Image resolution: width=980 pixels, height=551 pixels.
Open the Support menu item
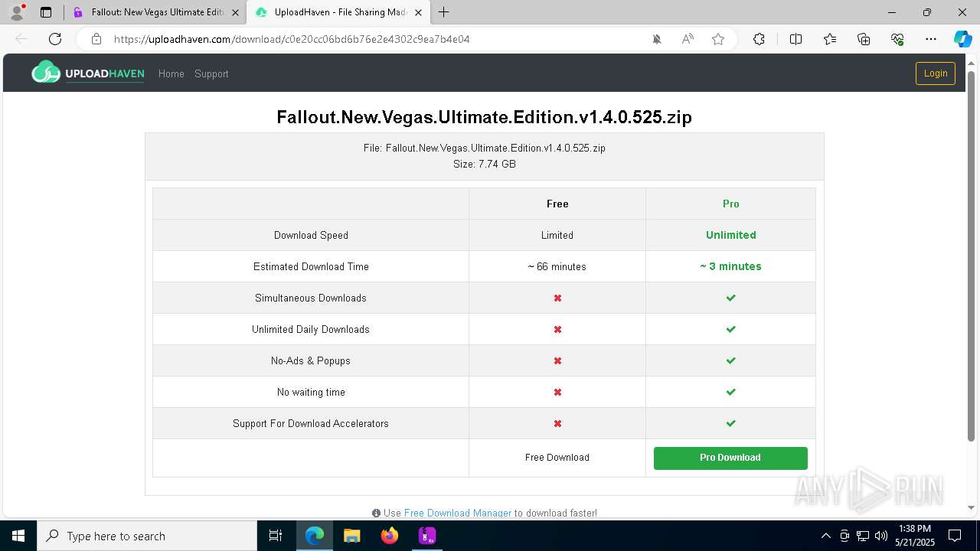pos(211,74)
